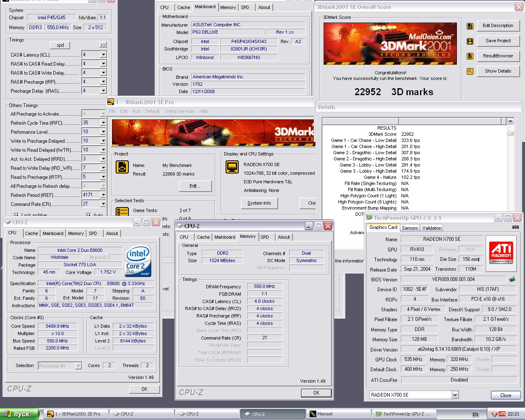Open About tab in the CPU-Z motherboard window
This screenshot has width=525, height=420.
click(264, 7)
